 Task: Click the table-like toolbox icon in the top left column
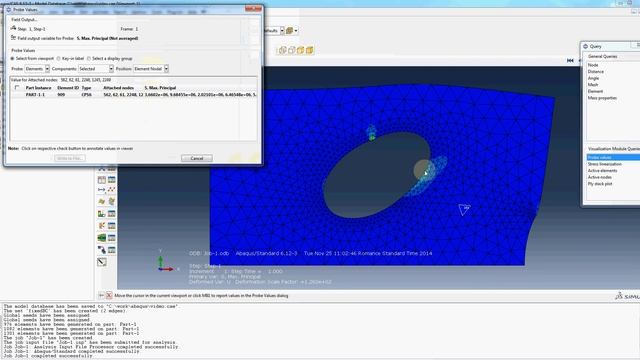[x=102, y=180]
